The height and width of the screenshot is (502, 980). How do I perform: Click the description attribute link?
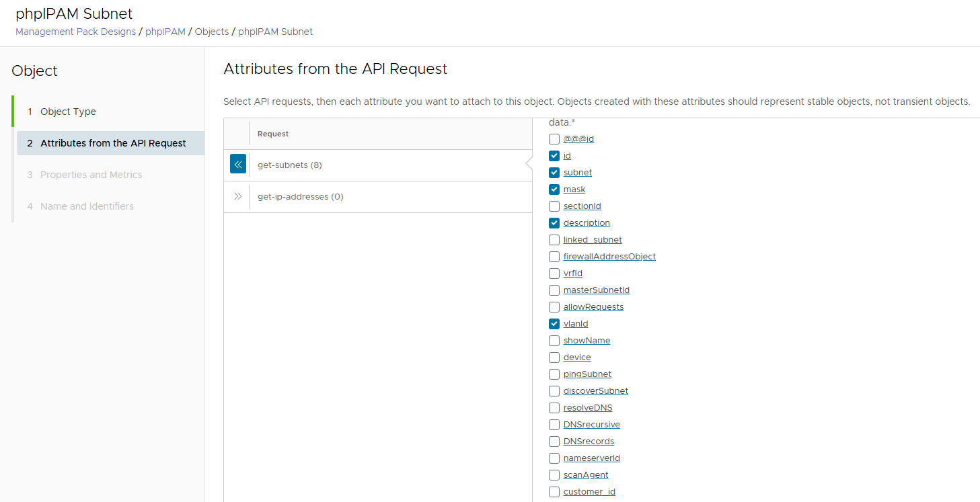(587, 223)
